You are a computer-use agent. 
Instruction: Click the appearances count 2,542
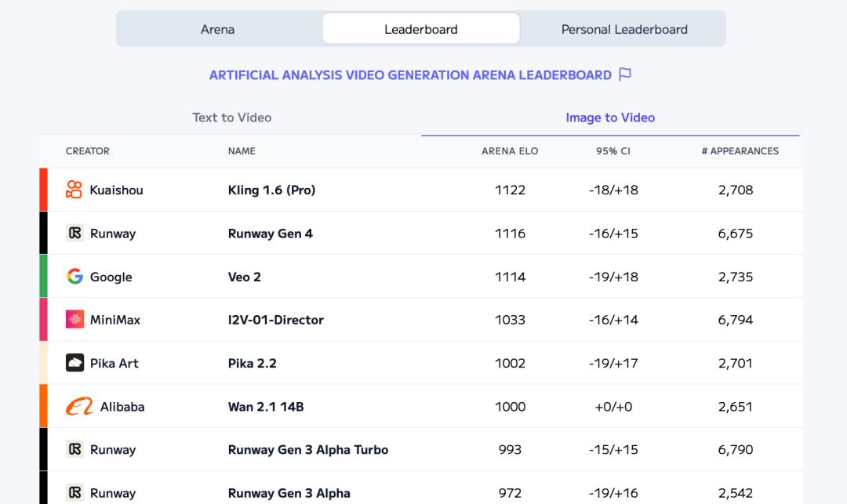point(735,493)
